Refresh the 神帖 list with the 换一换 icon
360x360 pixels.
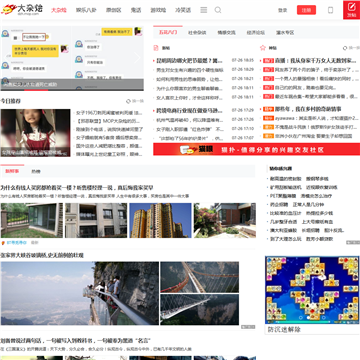(351, 48)
